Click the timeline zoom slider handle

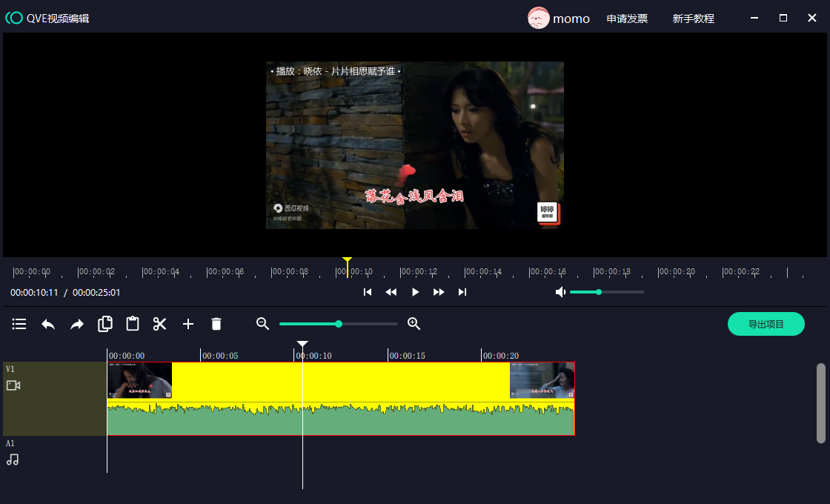(339, 324)
